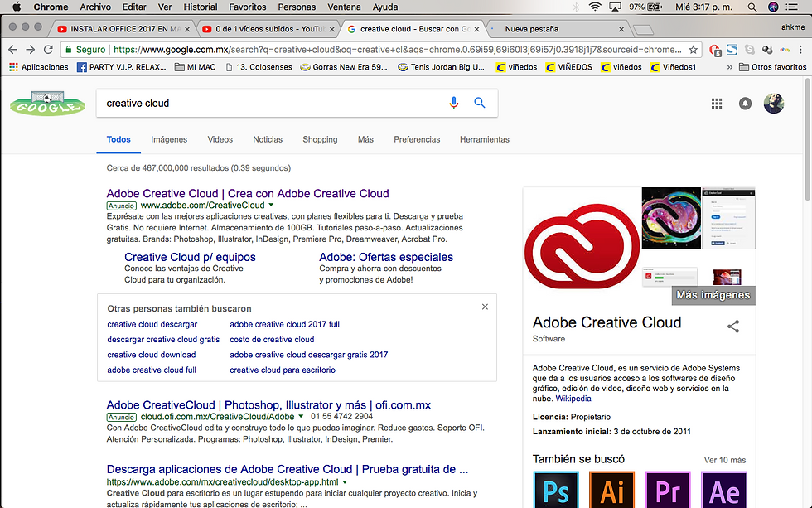Screen dimensions: 812x508
Task: Switch to the Noticias search tab
Action: pos(268,139)
